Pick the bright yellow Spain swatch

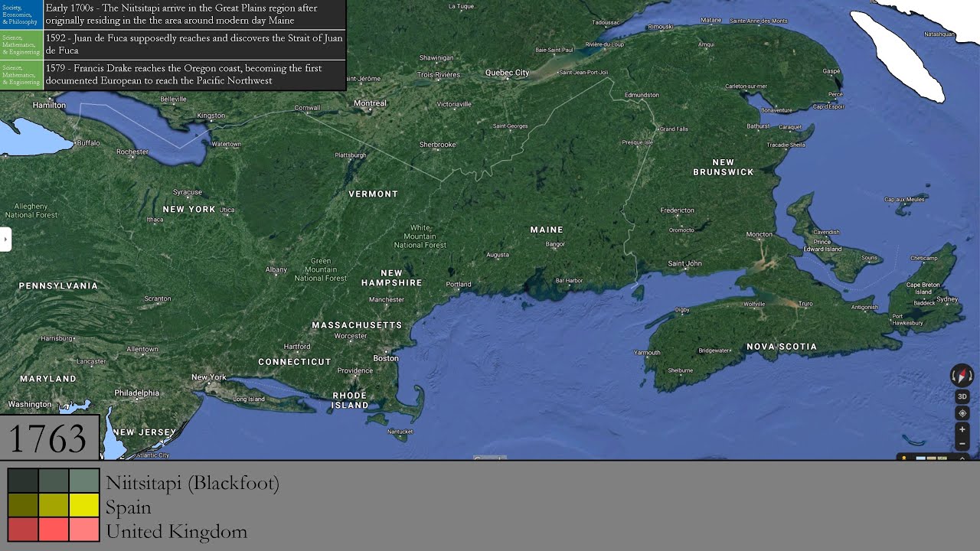pos(84,505)
